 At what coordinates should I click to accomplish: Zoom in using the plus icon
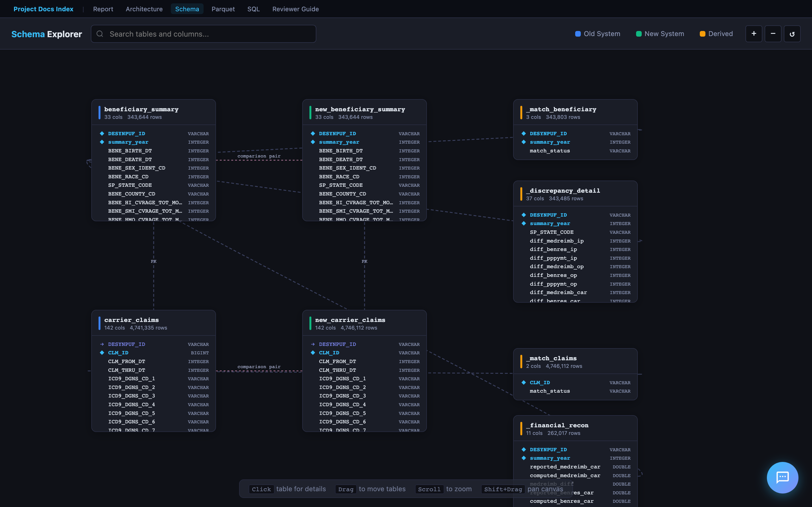[x=754, y=34]
